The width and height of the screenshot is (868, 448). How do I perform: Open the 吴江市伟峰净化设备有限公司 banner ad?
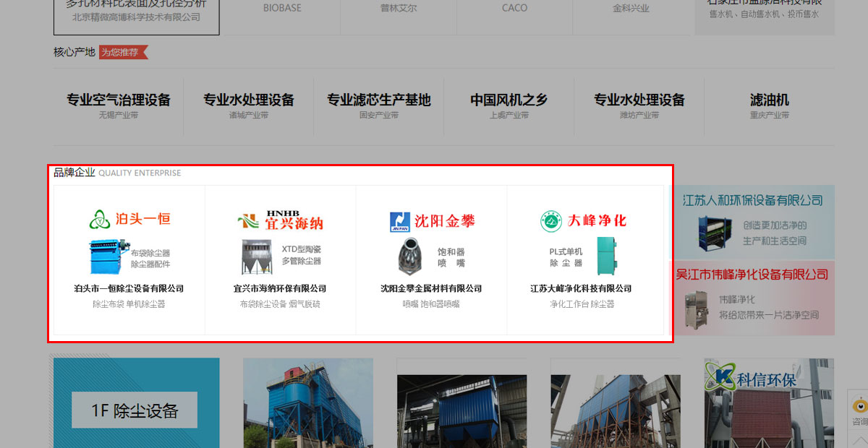[x=752, y=298]
